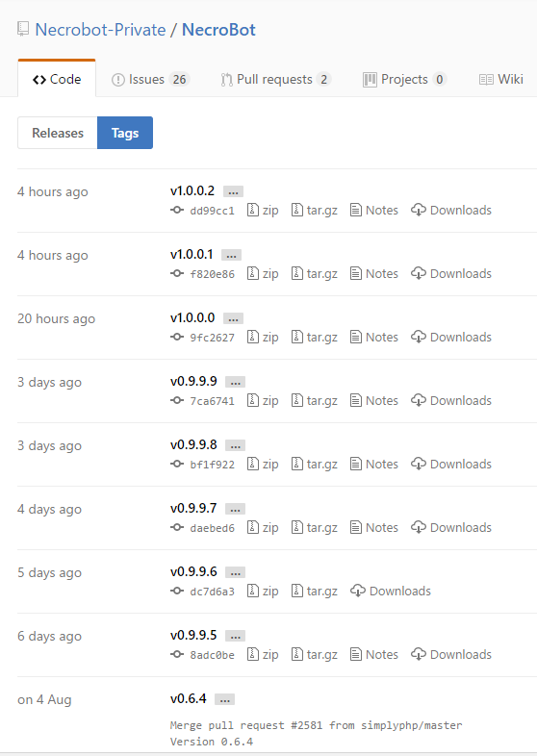Click the repository book icon beside Necrobot-Private
The image size is (537, 756).
23,30
